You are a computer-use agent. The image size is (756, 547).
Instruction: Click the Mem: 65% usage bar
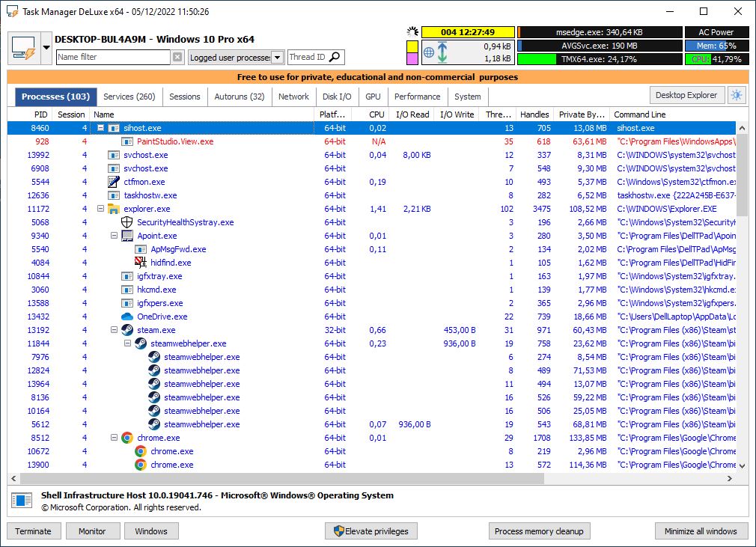click(x=716, y=46)
